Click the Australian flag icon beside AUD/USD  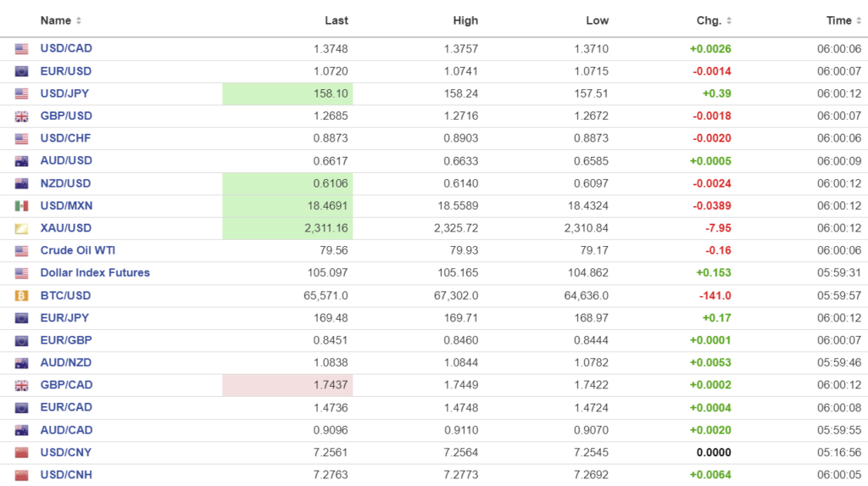point(22,161)
